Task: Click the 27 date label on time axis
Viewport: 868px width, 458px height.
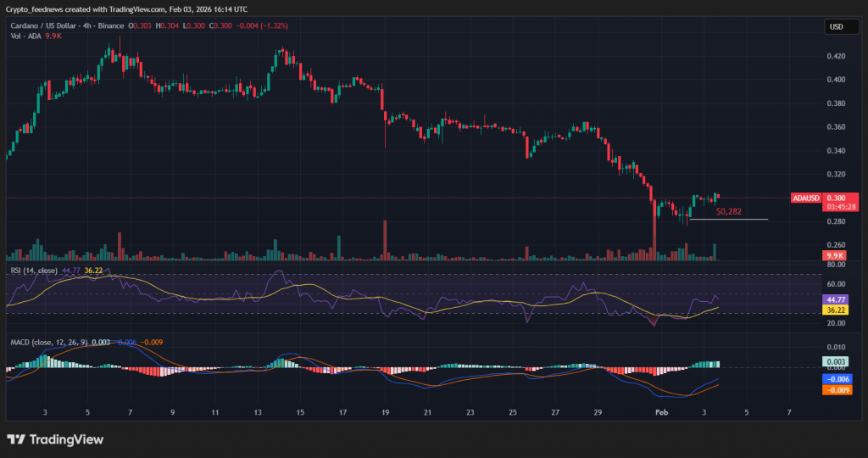Action: click(x=555, y=412)
